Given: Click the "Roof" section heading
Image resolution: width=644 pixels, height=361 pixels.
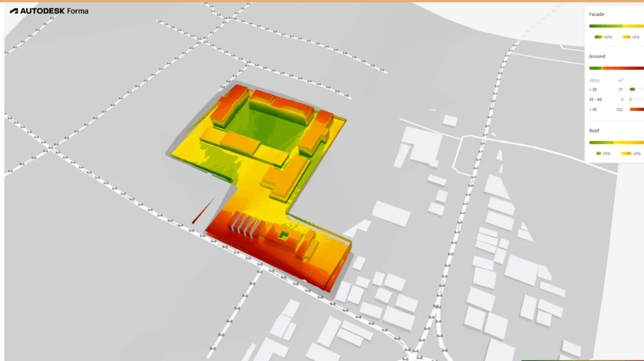Looking at the screenshot, I should point(594,131).
